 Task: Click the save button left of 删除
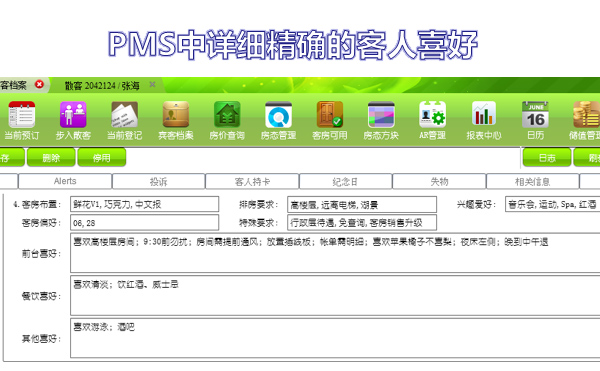pos(11,158)
